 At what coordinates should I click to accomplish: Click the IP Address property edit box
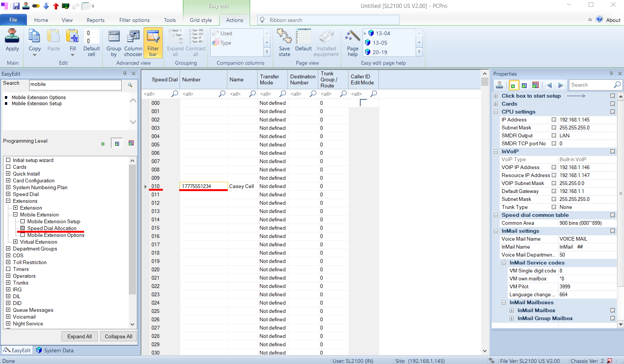point(554,120)
